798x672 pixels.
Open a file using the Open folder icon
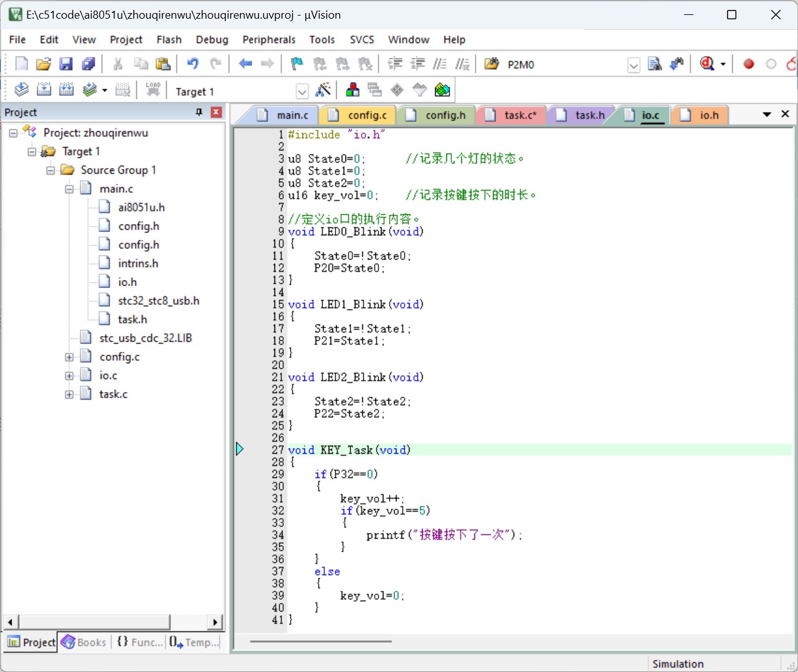coord(44,64)
